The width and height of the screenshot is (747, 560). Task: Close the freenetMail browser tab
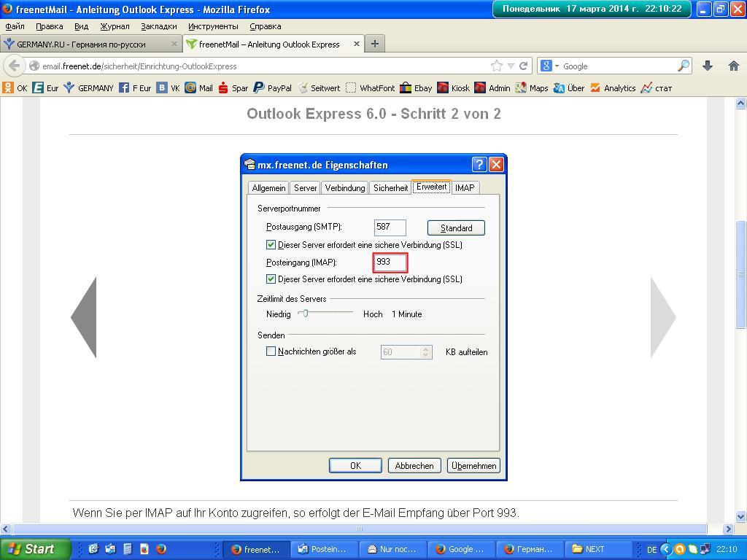point(356,44)
